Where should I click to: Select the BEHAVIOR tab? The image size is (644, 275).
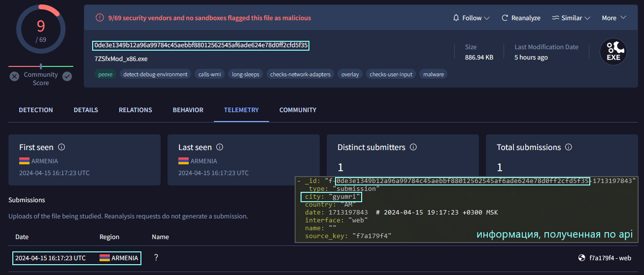click(188, 110)
